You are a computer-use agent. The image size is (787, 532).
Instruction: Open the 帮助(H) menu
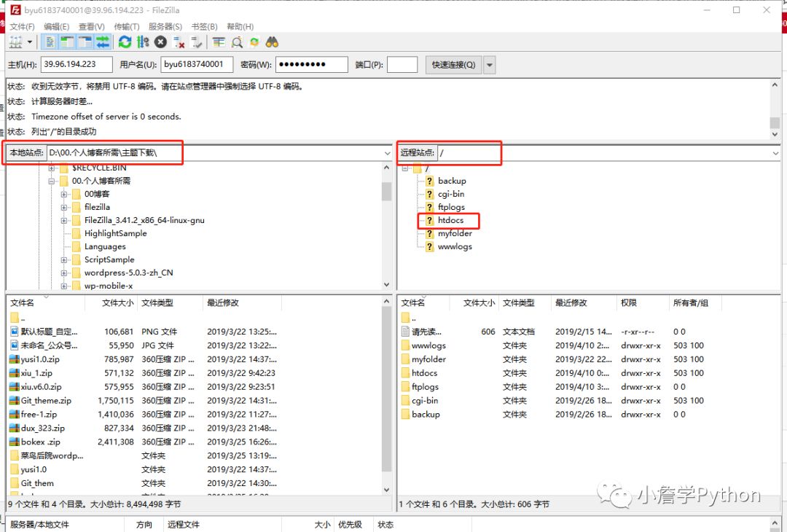pyautogui.click(x=240, y=26)
